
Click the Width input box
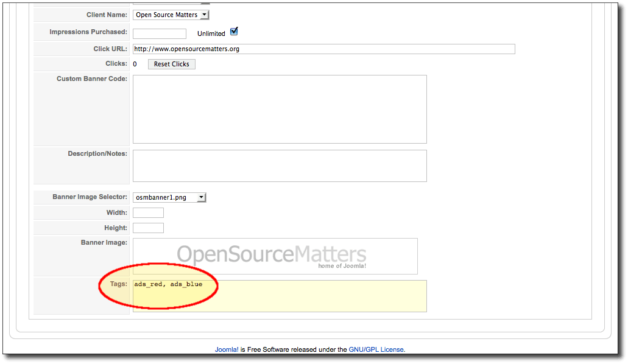pyautogui.click(x=148, y=212)
